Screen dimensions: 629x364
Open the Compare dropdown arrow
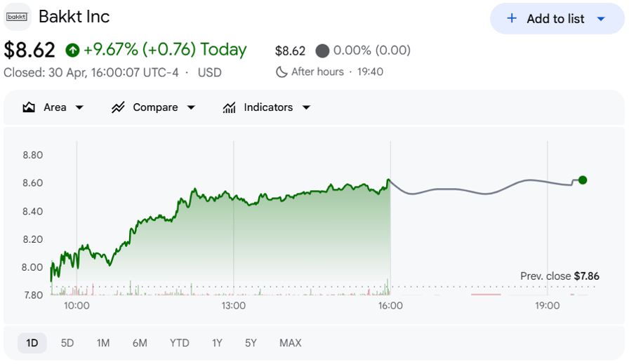pyautogui.click(x=192, y=107)
